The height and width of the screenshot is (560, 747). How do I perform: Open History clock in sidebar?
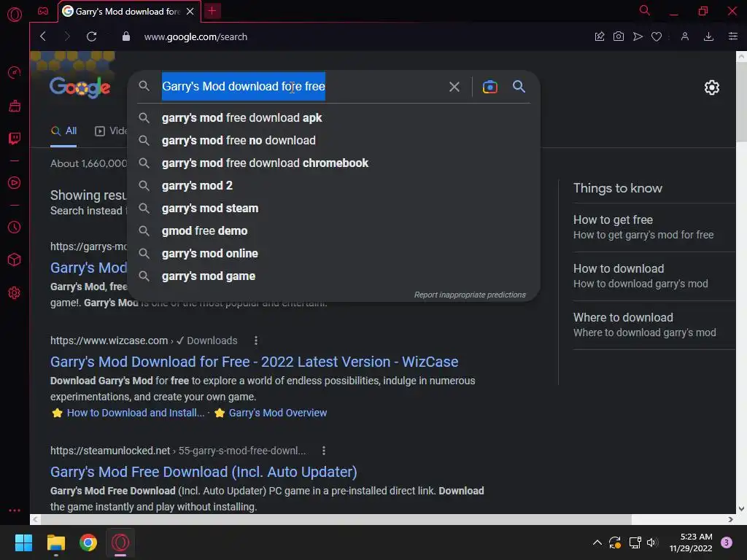pyautogui.click(x=15, y=227)
